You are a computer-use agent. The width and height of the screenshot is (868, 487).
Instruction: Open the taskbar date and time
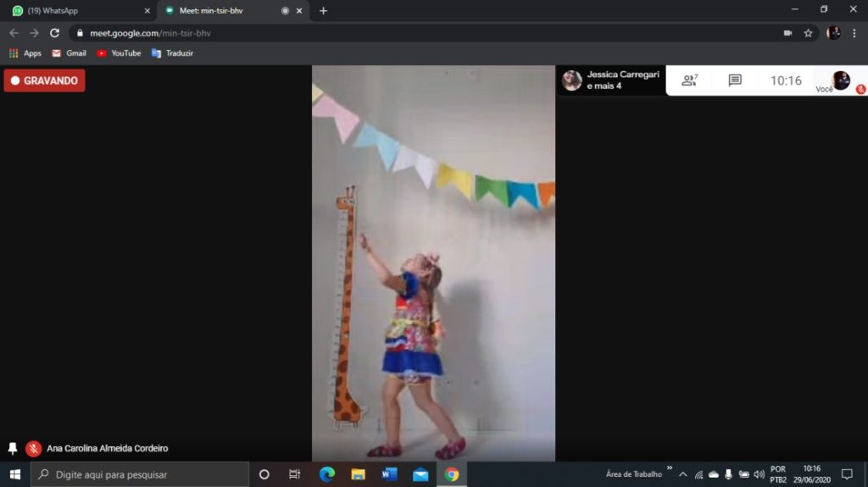tap(811, 474)
